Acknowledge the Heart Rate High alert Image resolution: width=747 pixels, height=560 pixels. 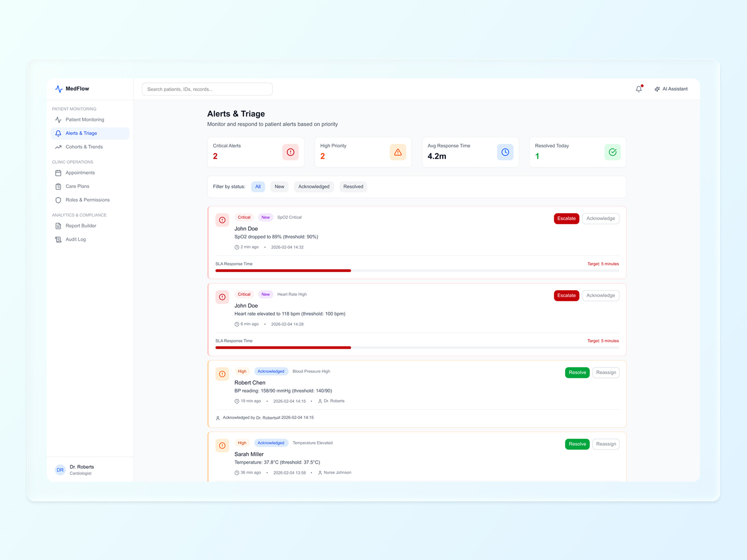(601, 295)
